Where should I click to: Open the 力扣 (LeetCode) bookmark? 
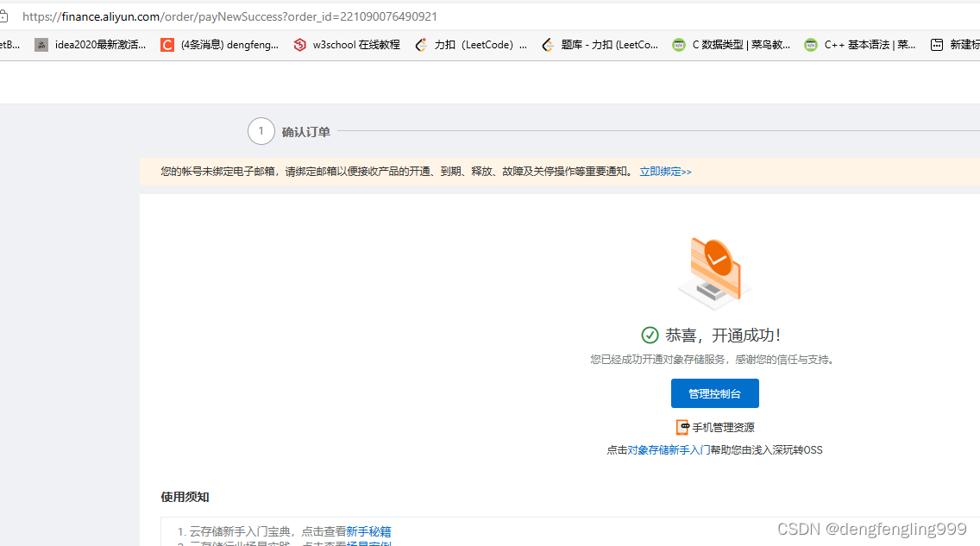point(471,44)
